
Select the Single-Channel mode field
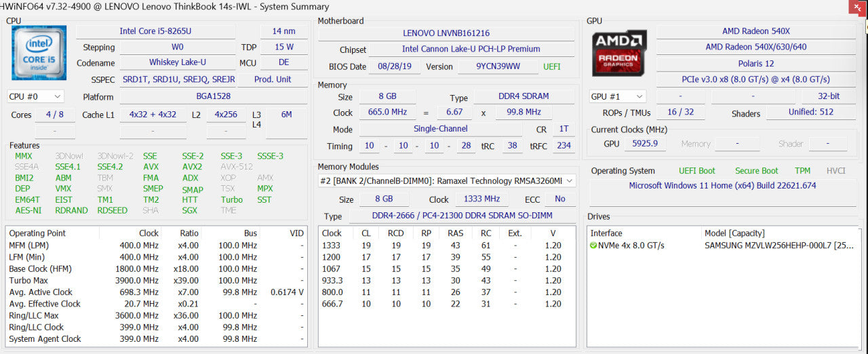(x=440, y=129)
